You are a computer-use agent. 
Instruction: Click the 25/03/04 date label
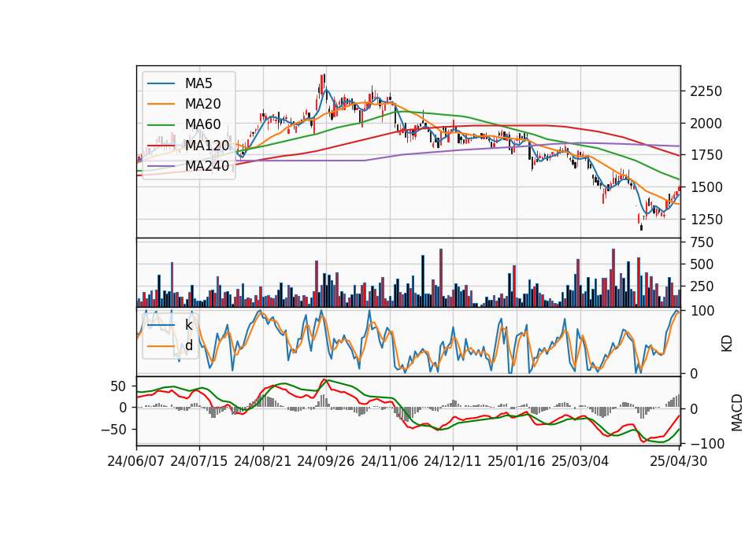(580, 462)
